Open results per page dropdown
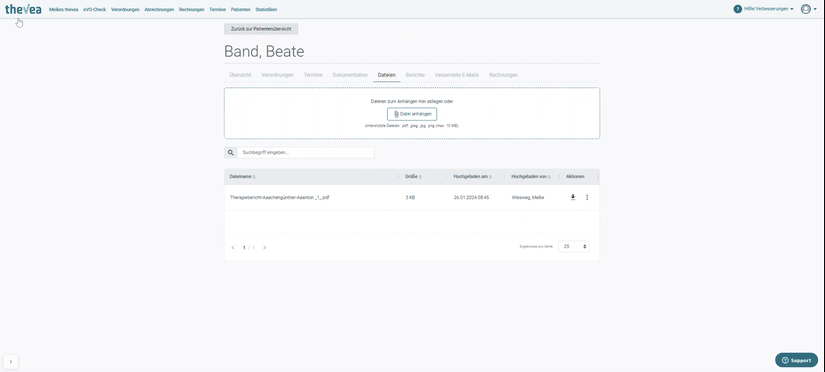 [x=574, y=246]
